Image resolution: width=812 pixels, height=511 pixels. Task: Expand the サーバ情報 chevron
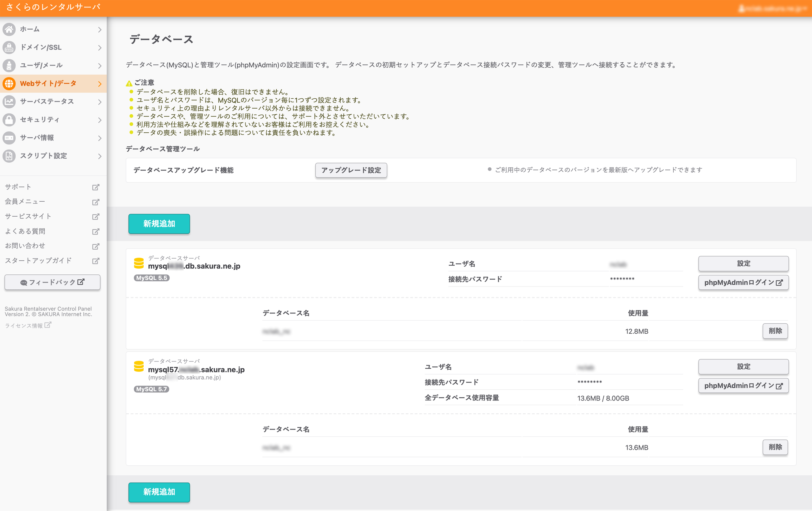coord(100,138)
